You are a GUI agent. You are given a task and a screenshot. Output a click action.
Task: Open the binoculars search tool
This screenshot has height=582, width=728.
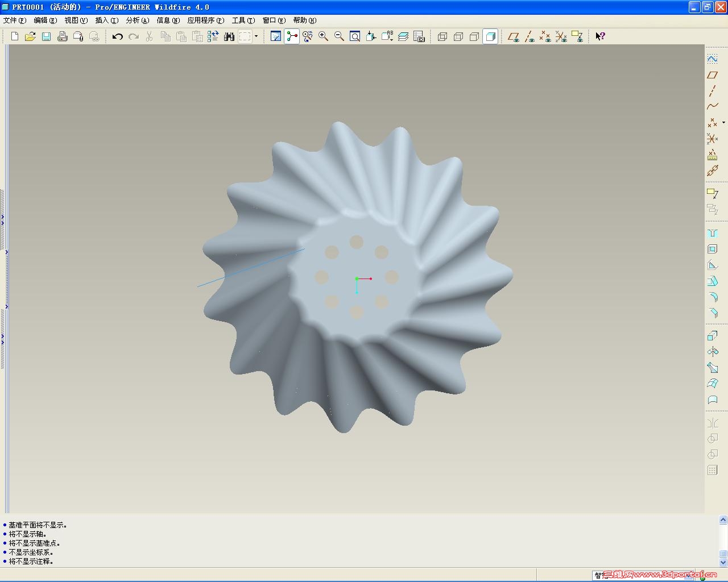(229, 36)
